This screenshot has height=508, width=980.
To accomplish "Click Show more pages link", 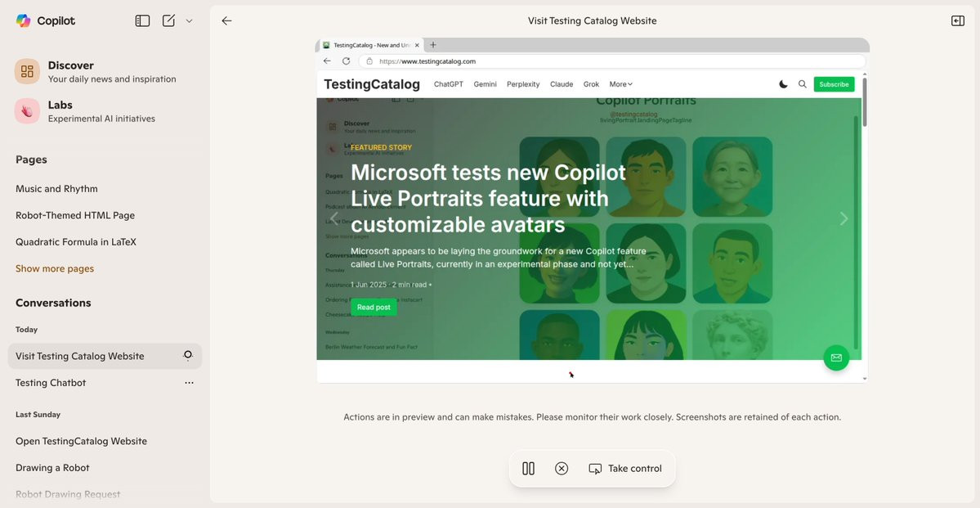I will (x=55, y=268).
